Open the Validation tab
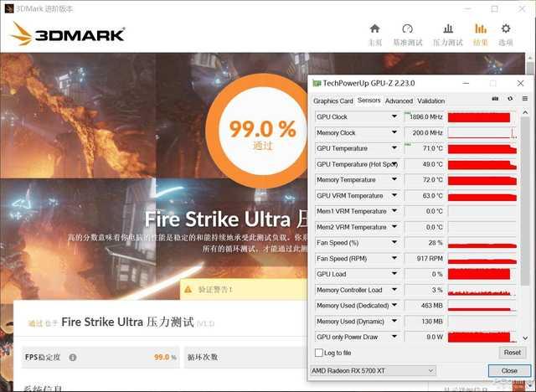Viewport: 536px width, 392px height. tap(431, 101)
